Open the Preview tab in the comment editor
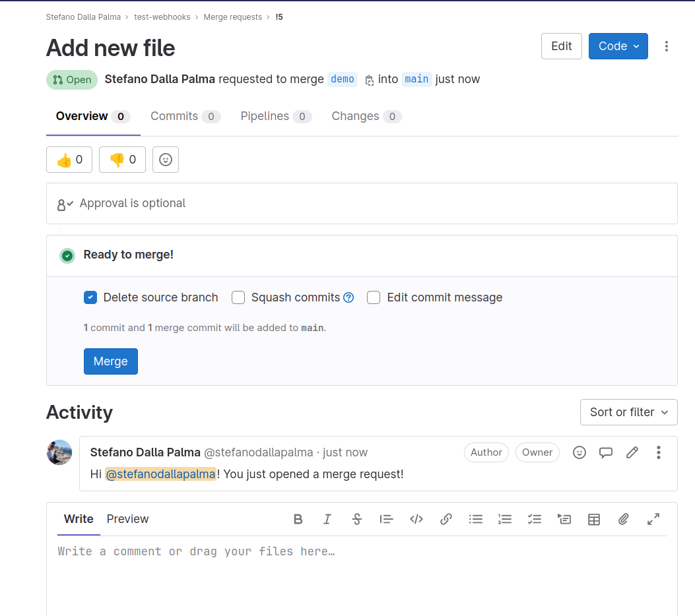Image resolution: width=695 pixels, height=616 pixels. coord(127,519)
